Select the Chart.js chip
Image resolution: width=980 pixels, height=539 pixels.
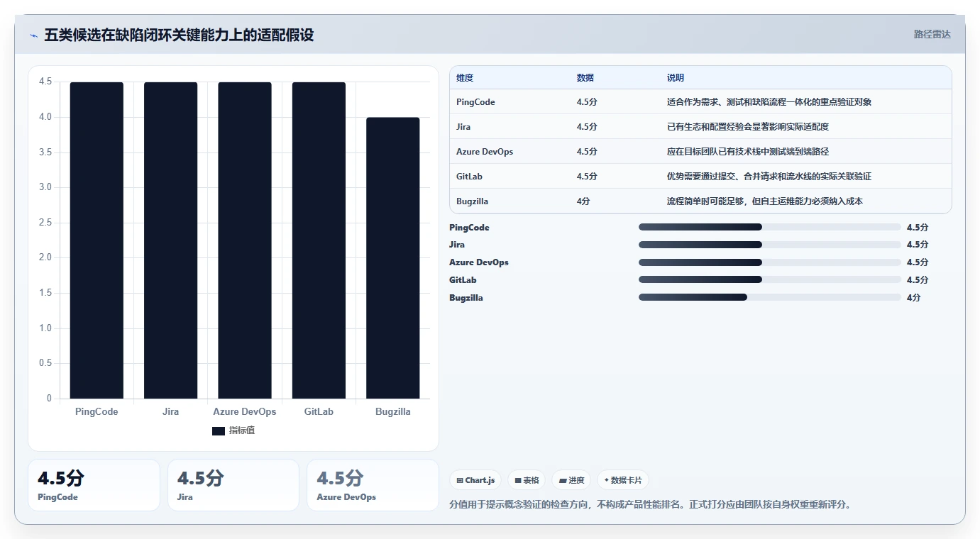(x=475, y=480)
